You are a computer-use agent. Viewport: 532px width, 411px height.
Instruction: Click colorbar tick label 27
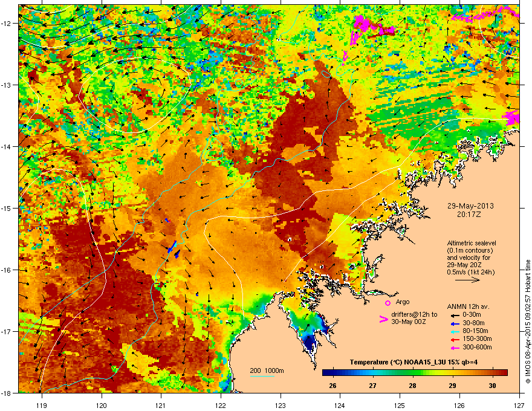[372, 386]
